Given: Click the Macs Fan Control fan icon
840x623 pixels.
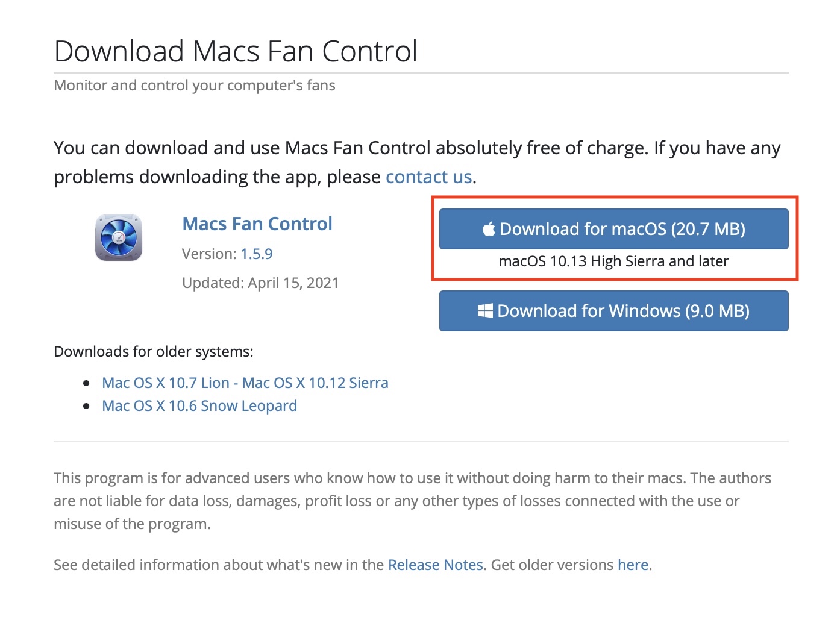Looking at the screenshot, I should (119, 237).
